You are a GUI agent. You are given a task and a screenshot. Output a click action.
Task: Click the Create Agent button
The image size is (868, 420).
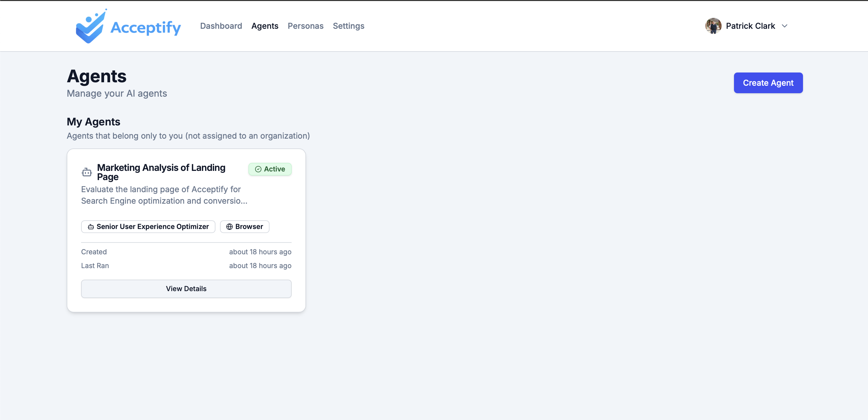(768, 83)
